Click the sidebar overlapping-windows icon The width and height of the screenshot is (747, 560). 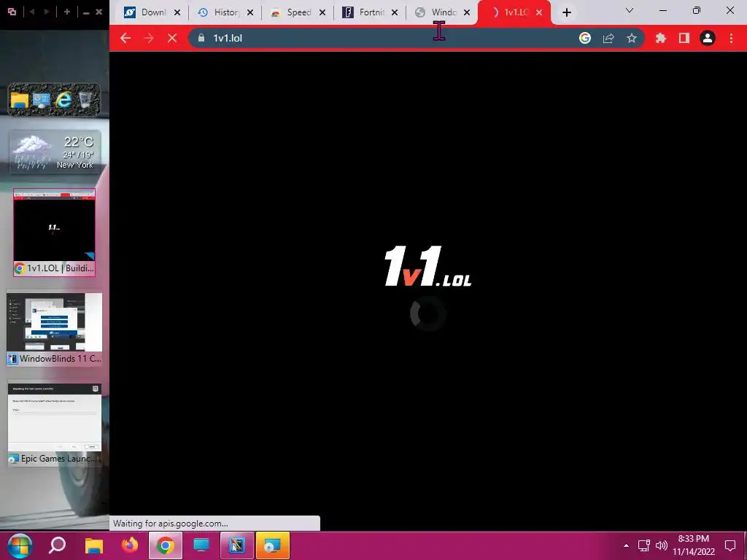[12, 12]
